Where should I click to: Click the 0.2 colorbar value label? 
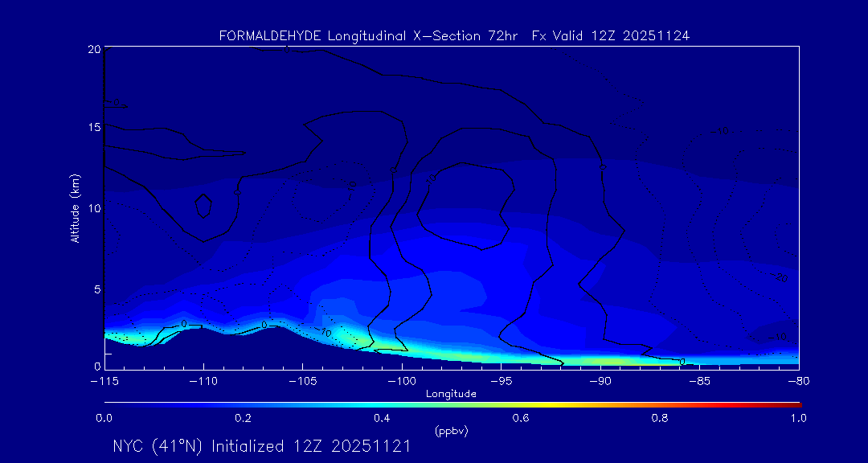pos(243,418)
